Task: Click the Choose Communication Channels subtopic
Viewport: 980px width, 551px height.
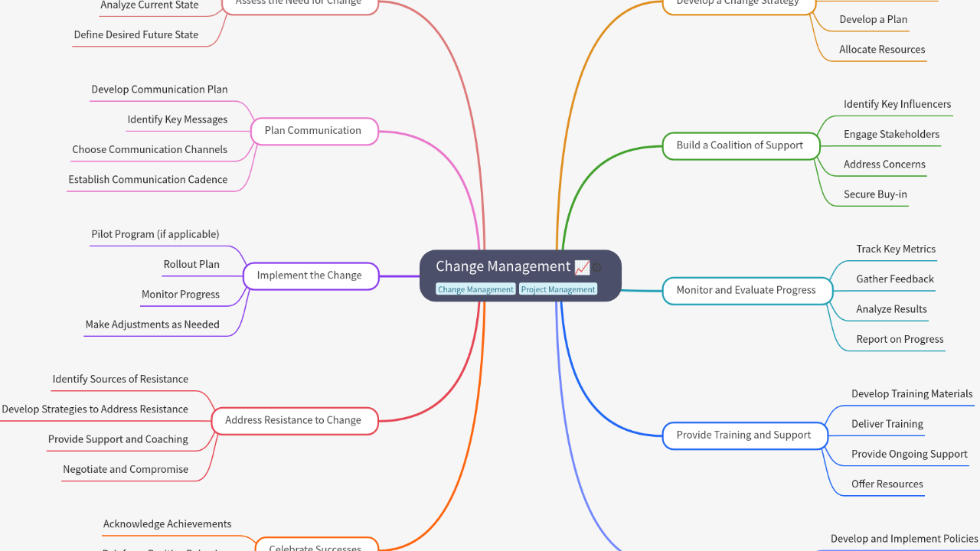Action: (150, 149)
